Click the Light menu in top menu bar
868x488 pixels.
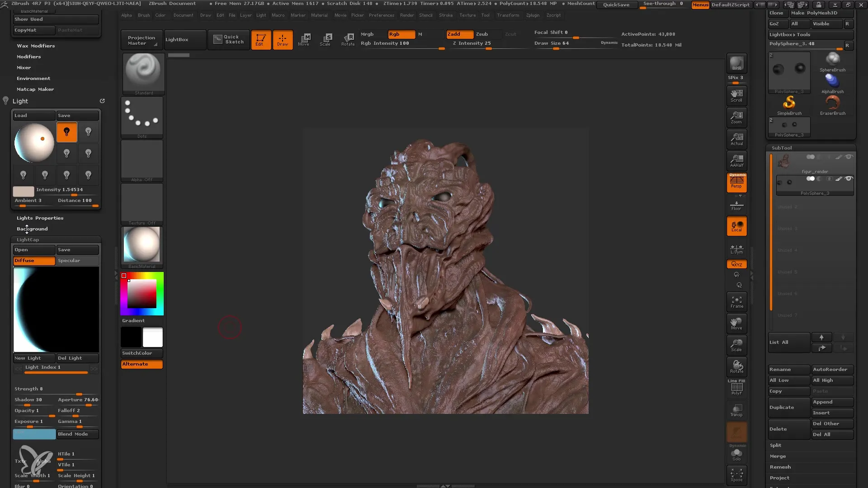261,15
